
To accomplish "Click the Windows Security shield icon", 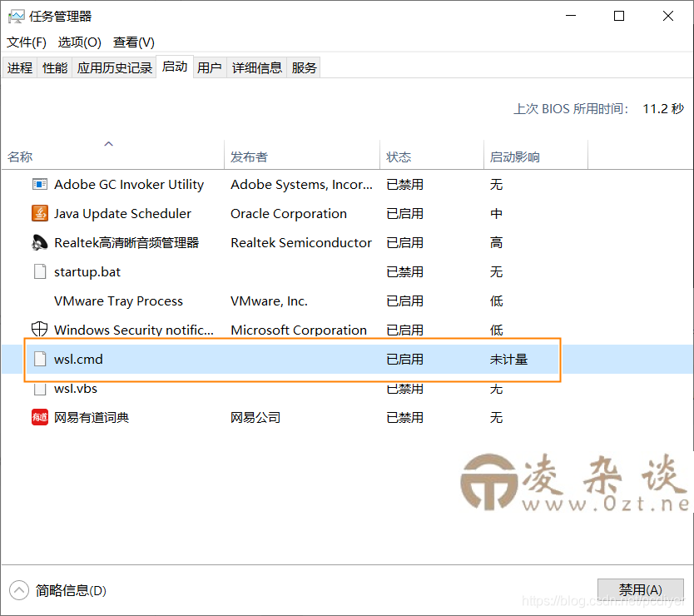I will pos(40,330).
